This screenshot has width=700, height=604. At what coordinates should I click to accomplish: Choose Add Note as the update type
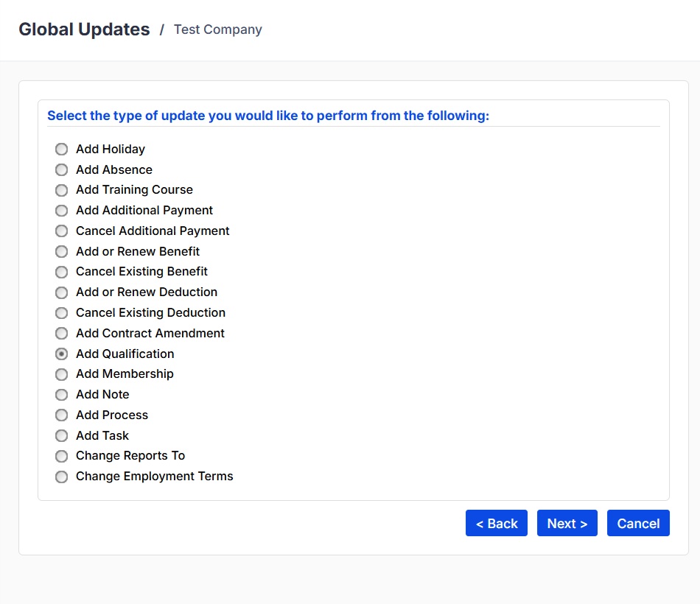pyautogui.click(x=61, y=395)
